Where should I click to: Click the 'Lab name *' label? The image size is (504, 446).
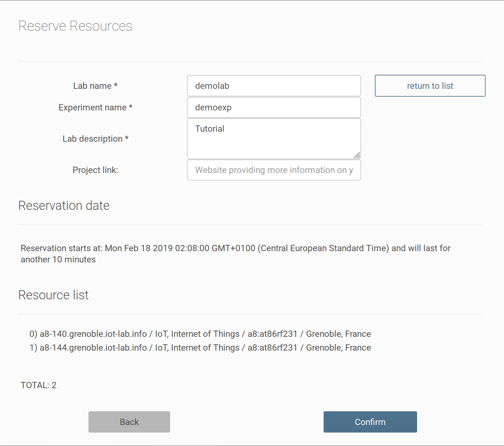tap(95, 86)
